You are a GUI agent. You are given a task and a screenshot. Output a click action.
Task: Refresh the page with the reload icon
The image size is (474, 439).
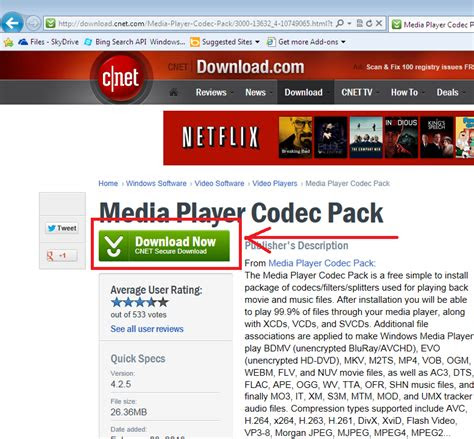point(369,24)
